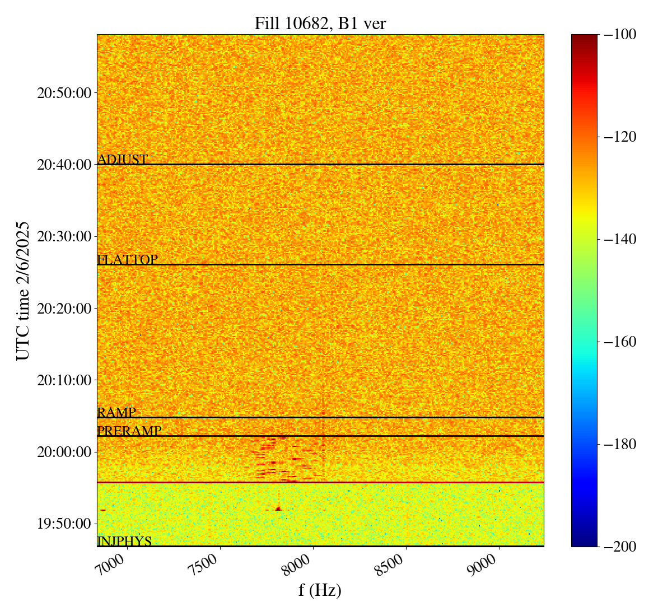Click the ADJUST phase marker label
Image resolution: width=672 pixels, height=616 pixels.
click(x=123, y=160)
